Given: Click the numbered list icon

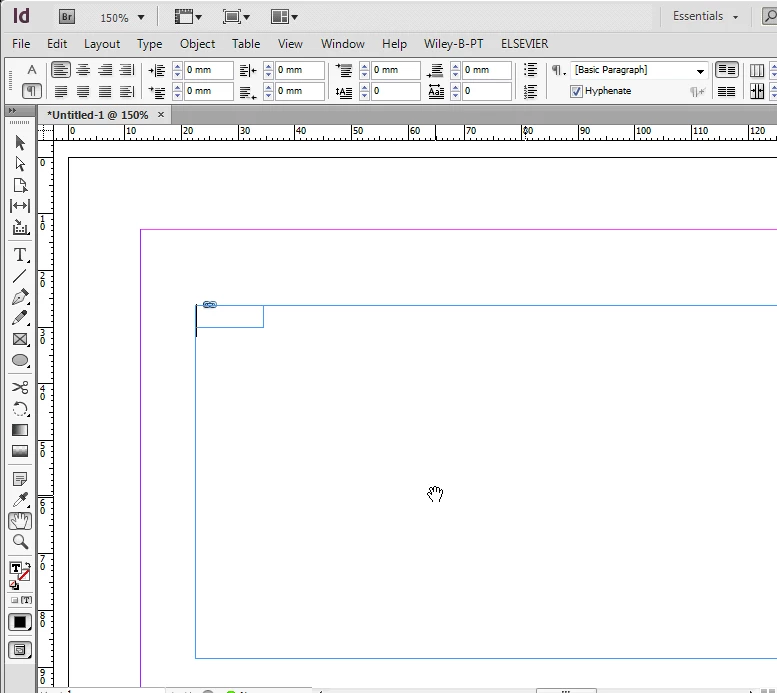Looking at the screenshot, I should [x=530, y=91].
